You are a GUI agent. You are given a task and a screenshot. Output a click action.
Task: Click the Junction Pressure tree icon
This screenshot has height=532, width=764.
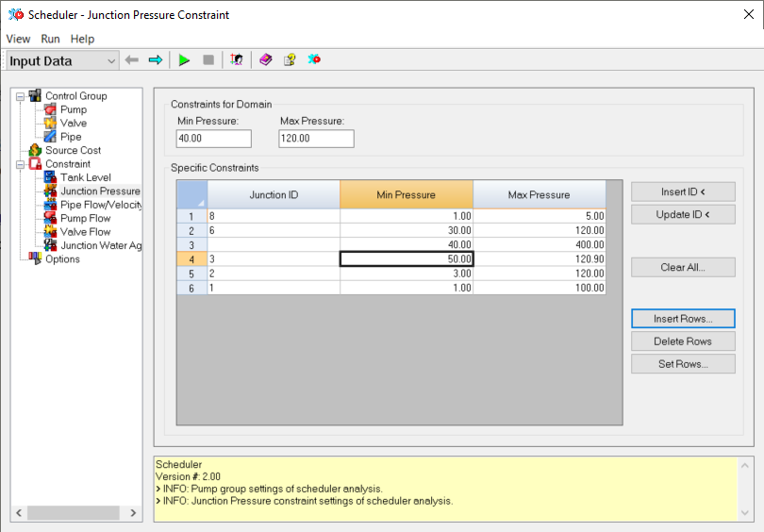click(x=50, y=191)
